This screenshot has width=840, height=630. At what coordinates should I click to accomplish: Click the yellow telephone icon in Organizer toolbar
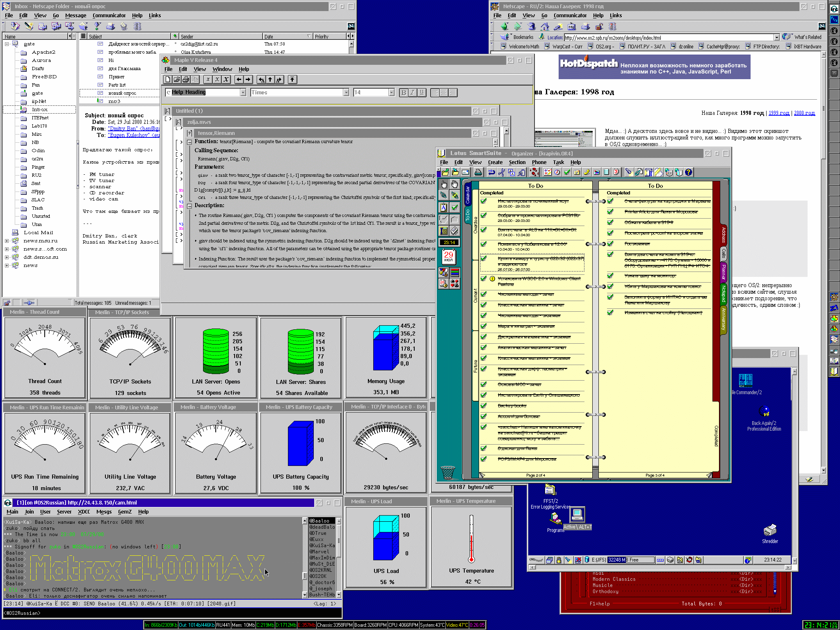tap(587, 172)
